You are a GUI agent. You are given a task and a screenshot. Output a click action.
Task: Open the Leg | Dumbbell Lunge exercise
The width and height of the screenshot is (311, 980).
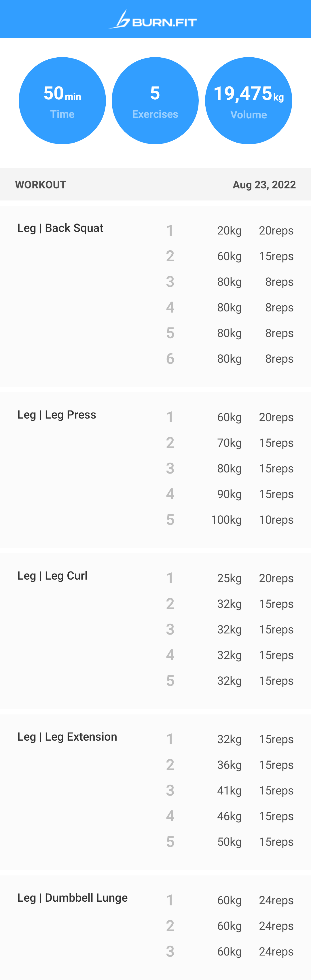click(x=73, y=898)
